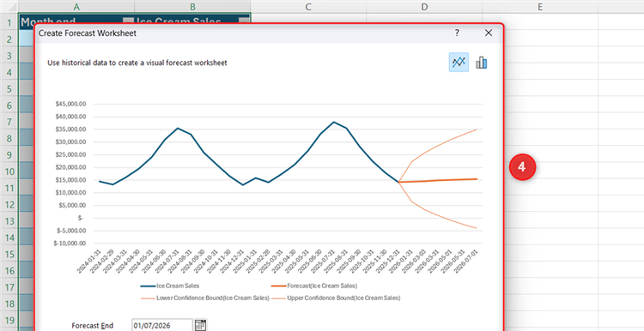Select column B header
This screenshot has width=644, height=331.
pyautogui.click(x=192, y=6)
